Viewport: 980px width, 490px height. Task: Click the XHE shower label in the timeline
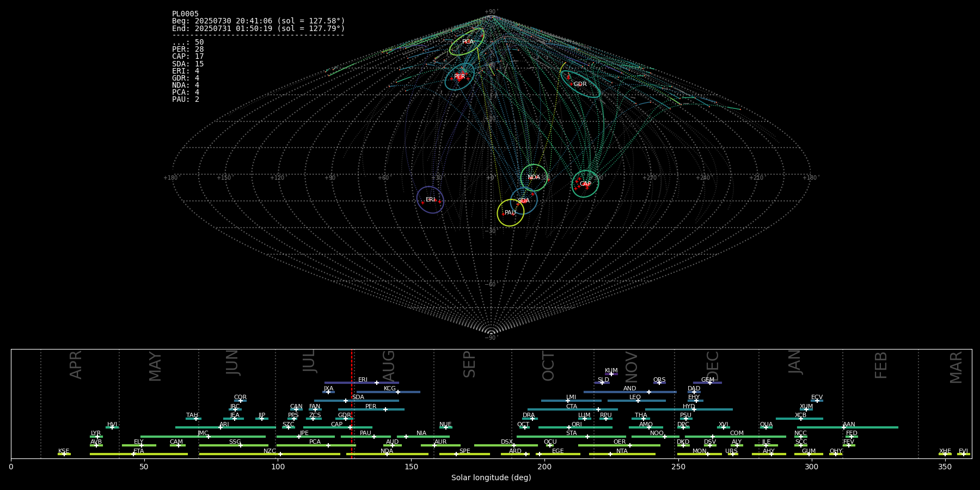[x=945, y=451]
